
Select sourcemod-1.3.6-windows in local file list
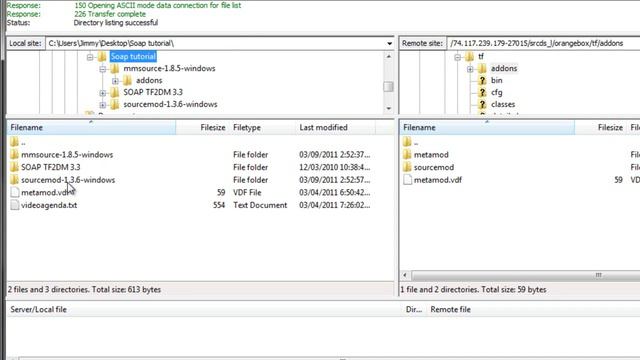(x=68, y=180)
